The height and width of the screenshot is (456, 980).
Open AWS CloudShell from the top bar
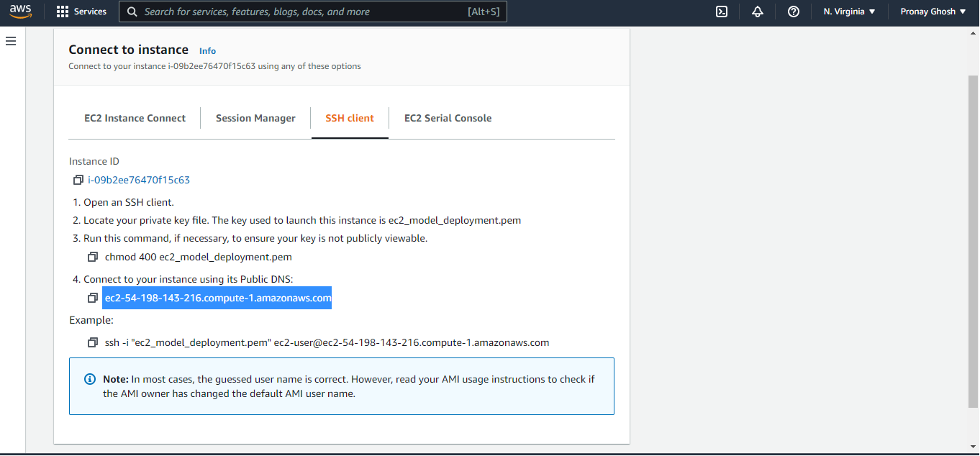[x=722, y=11]
